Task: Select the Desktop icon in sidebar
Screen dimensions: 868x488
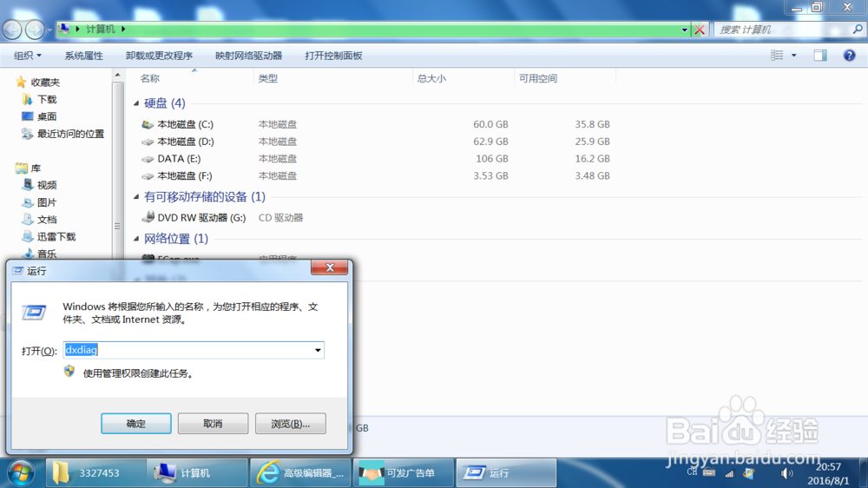Action: pyautogui.click(x=27, y=116)
